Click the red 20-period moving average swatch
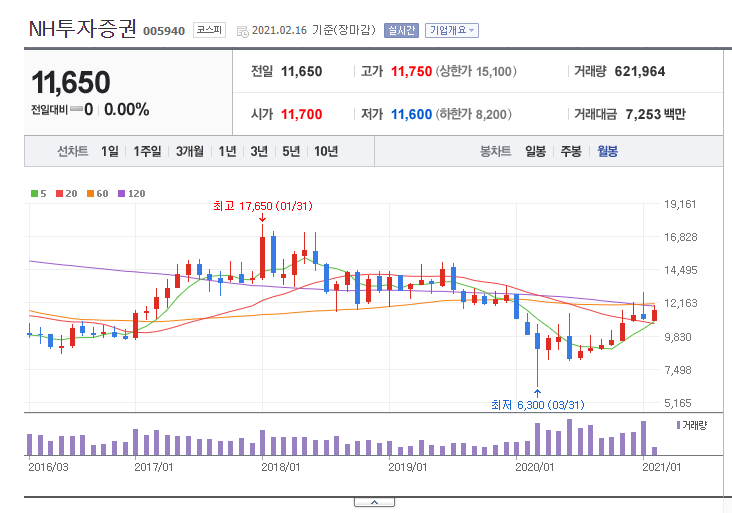The width and height of the screenshot is (732, 513). click(x=59, y=193)
